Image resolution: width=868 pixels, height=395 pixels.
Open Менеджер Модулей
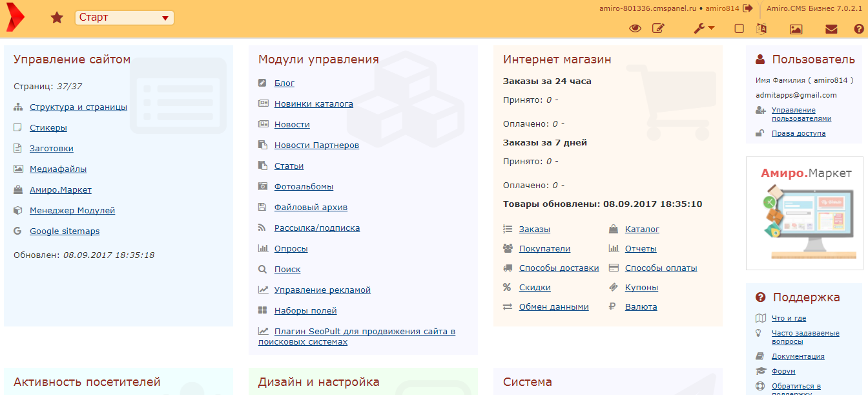click(72, 210)
